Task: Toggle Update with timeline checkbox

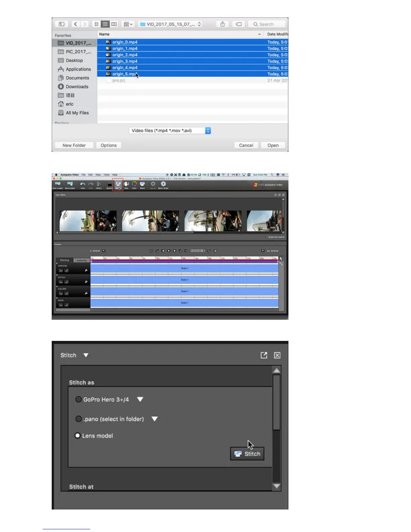Action: tap(267, 237)
